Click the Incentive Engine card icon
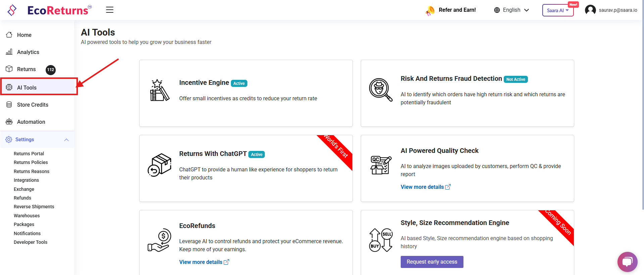The image size is (644, 275). (159, 91)
